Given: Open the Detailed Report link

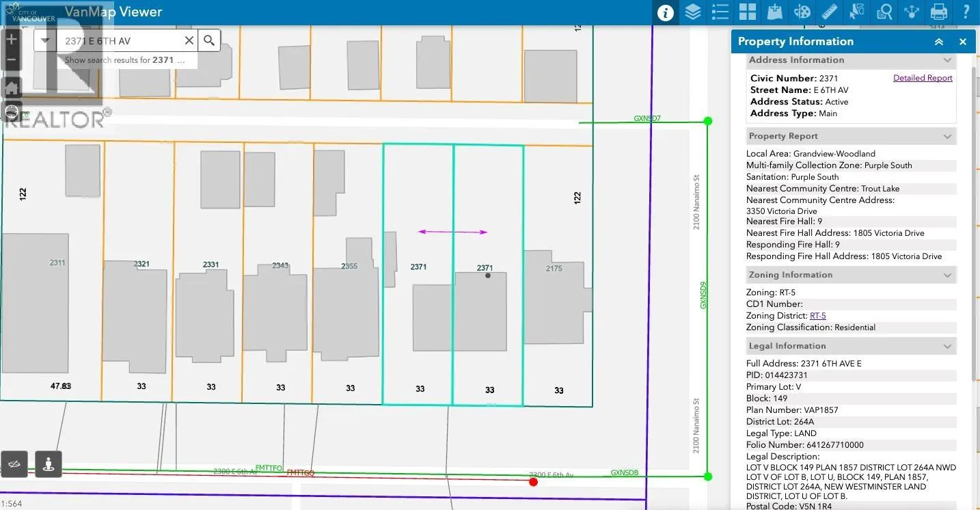Looking at the screenshot, I should (923, 78).
